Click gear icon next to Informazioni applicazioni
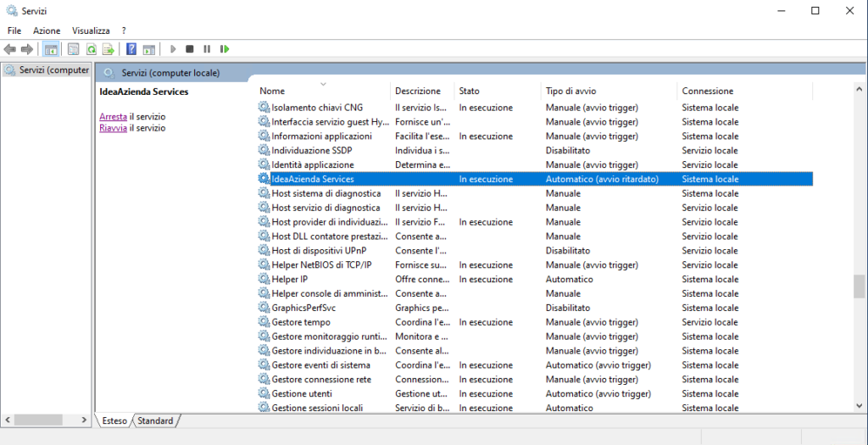Viewport: 868px width, 445px height. pyautogui.click(x=264, y=136)
